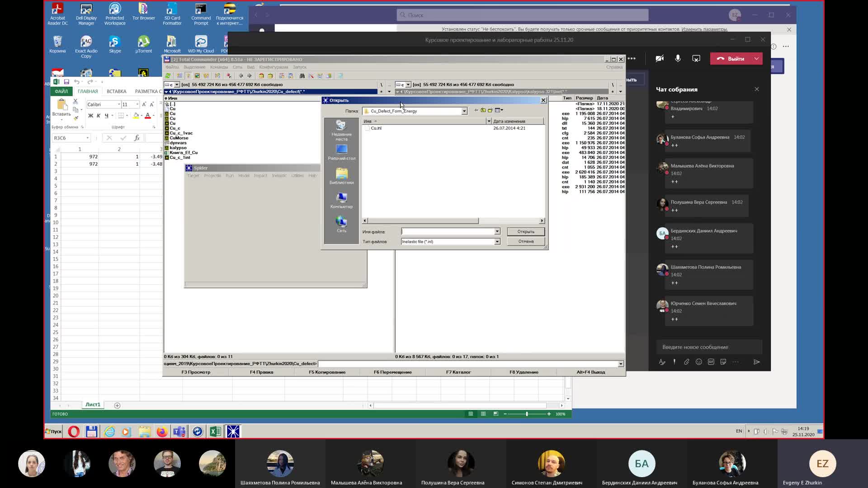868x488 pixels.
Task: Click Teams new message input field
Action: point(709,347)
